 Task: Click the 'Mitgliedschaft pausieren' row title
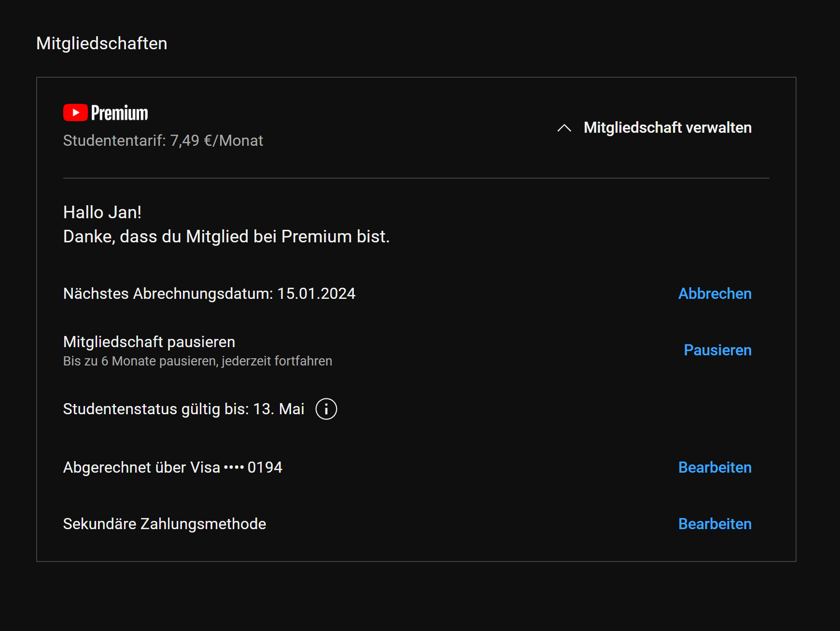click(149, 342)
